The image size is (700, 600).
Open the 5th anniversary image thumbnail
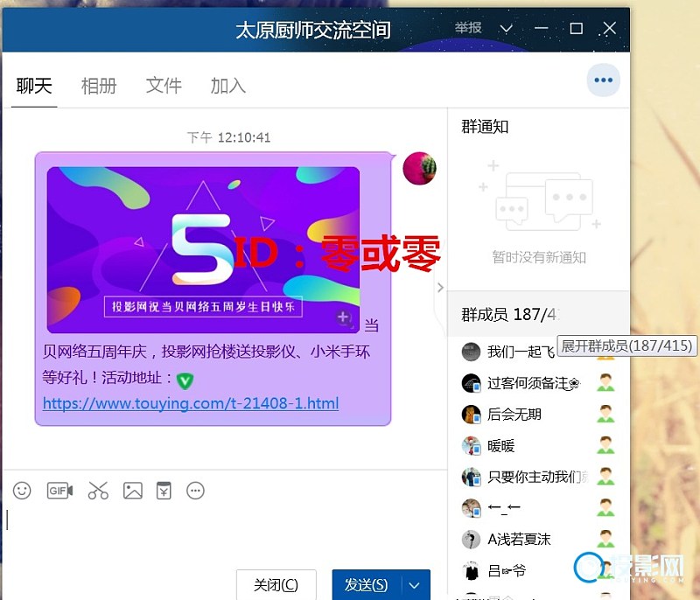(203, 250)
